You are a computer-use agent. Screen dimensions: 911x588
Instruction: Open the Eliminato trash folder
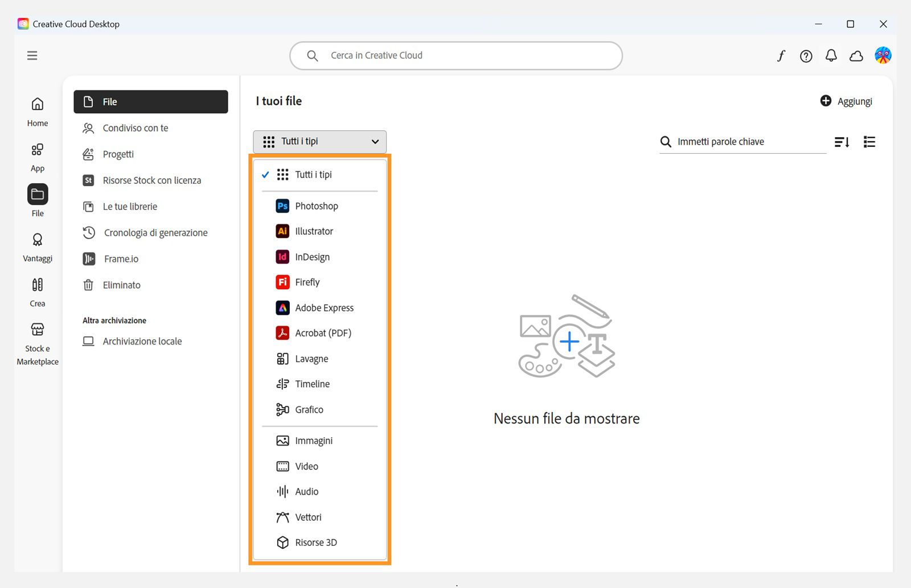[151, 285]
